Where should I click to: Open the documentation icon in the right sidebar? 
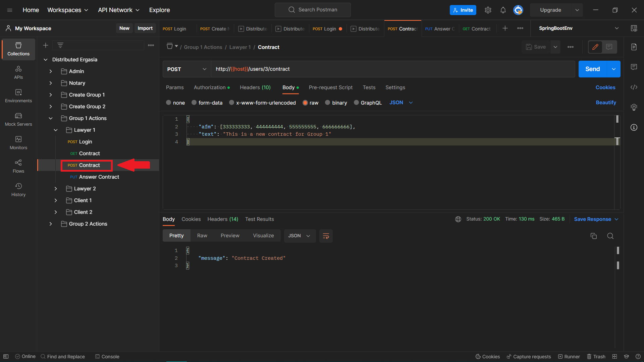point(634,47)
